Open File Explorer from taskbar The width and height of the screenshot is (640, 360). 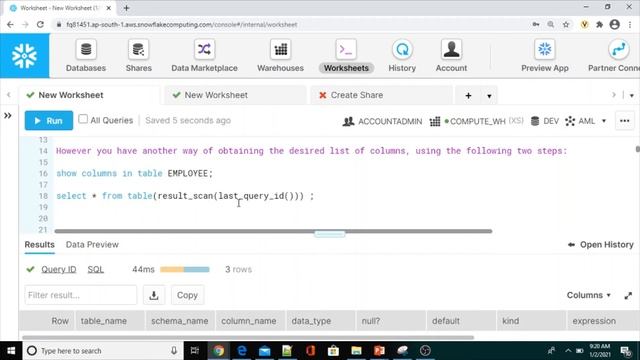pos(356,351)
